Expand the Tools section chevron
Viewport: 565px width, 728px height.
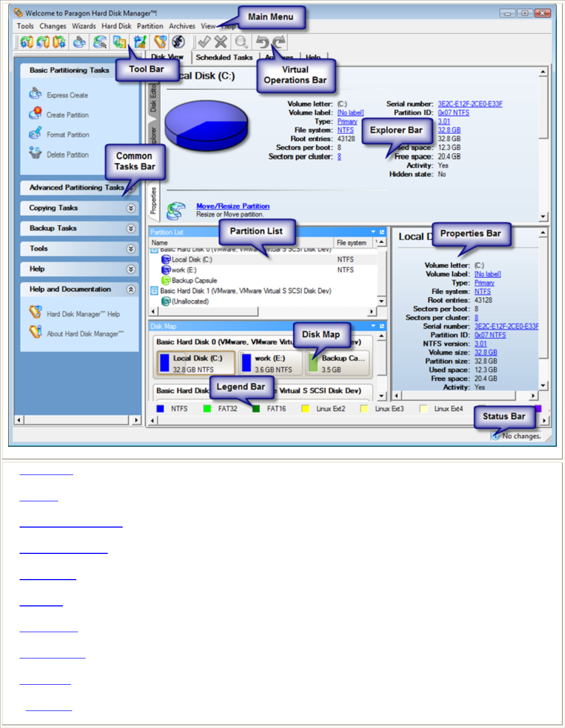(x=131, y=249)
